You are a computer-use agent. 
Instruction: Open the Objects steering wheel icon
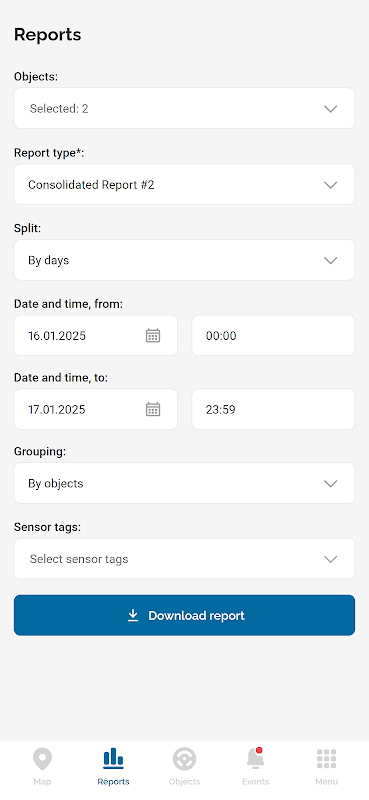click(184, 759)
